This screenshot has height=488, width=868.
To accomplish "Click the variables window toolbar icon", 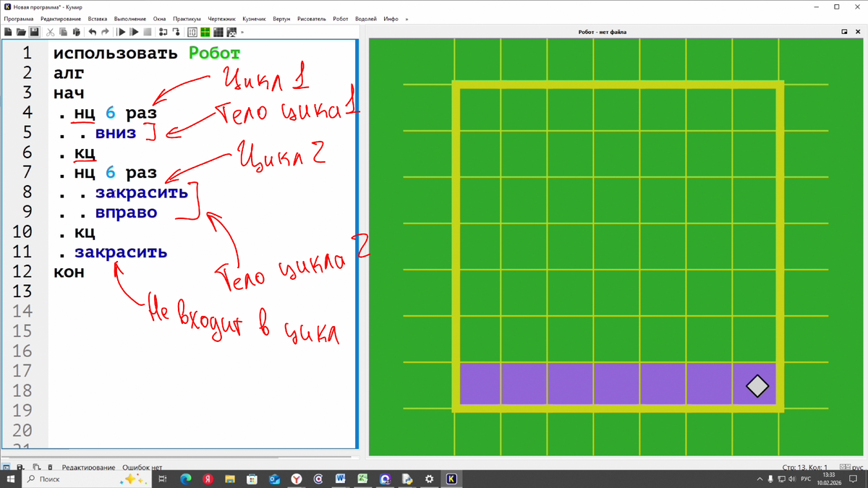I will (192, 32).
